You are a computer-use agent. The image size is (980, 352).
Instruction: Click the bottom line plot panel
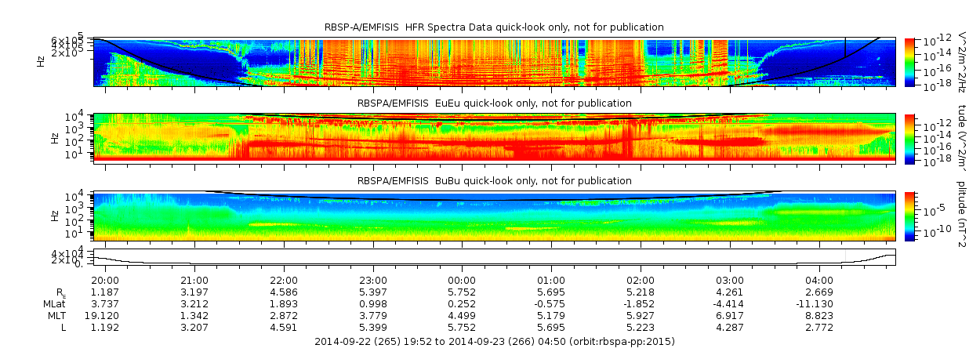pyautogui.click(x=494, y=256)
